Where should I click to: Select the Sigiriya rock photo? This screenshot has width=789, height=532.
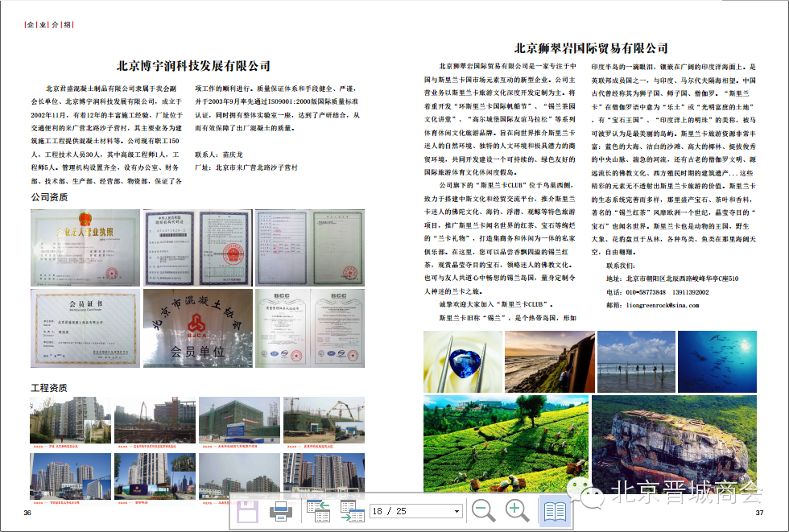click(x=675, y=443)
